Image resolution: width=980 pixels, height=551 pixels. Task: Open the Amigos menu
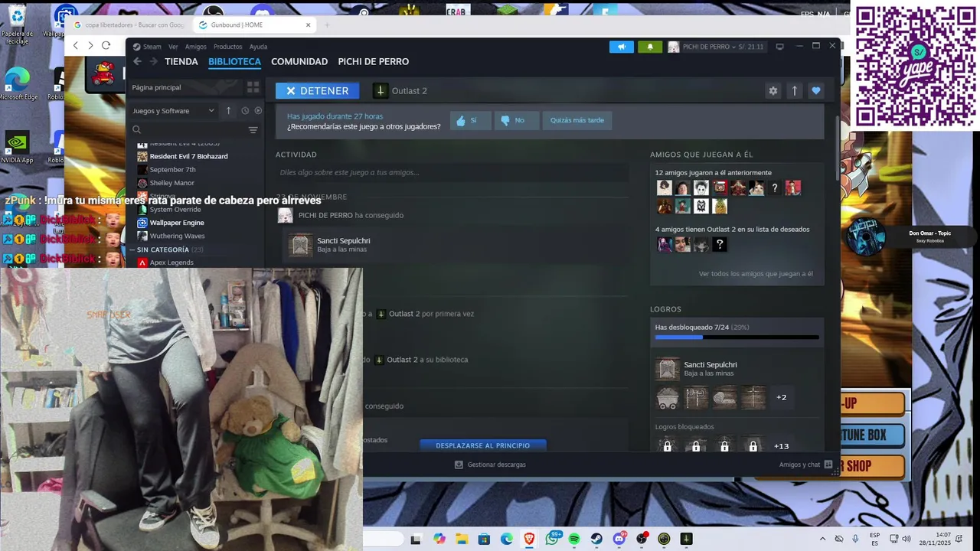195,47
